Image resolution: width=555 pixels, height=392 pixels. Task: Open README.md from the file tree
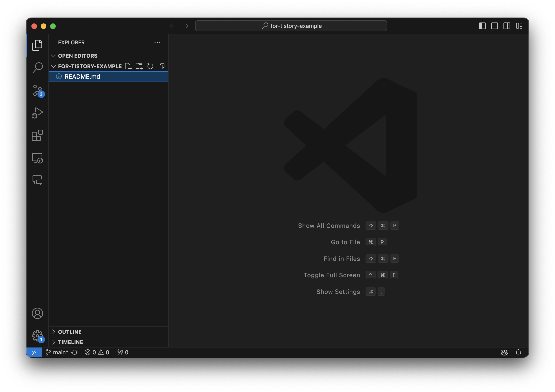click(82, 77)
